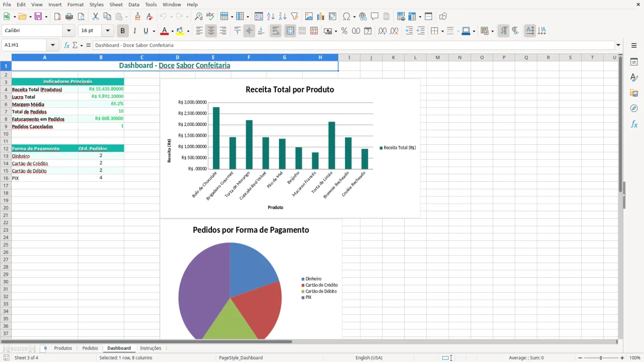Switch to the Pedidos sheet tab
This screenshot has height=362, width=644.
click(90, 348)
